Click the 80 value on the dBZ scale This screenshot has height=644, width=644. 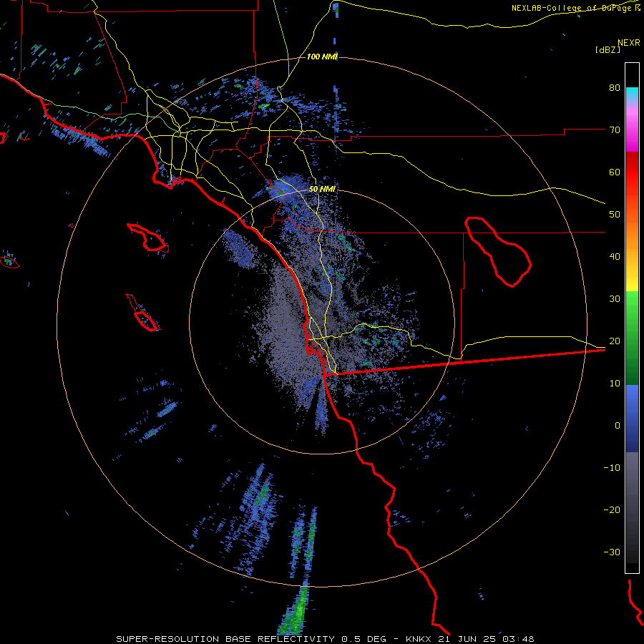coord(615,88)
